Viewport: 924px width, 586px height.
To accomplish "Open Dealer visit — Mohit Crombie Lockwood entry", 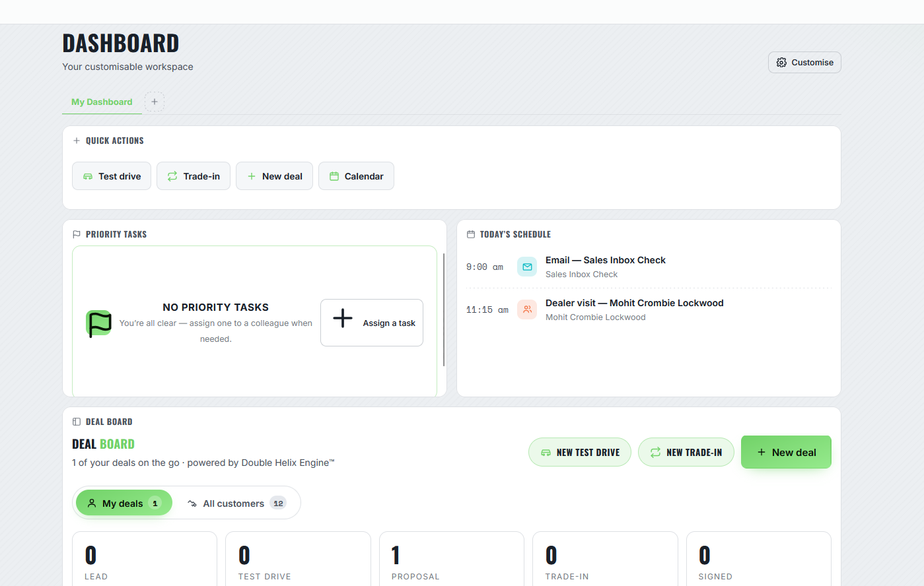I will [x=649, y=309].
